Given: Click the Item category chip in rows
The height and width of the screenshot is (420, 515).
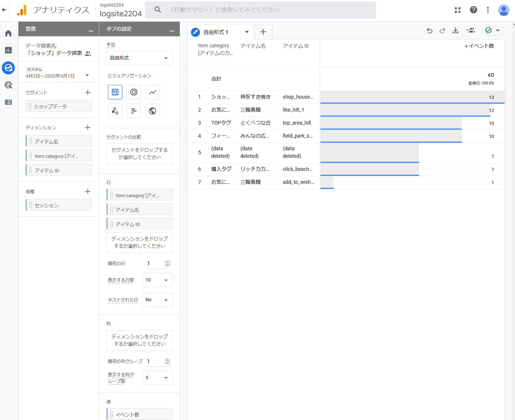Looking at the screenshot, I should coord(140,195).
